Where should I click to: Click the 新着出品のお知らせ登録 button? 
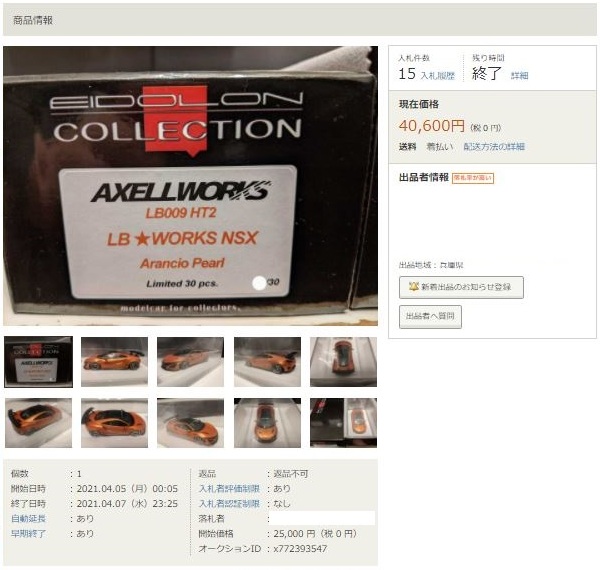pos(461,287)
